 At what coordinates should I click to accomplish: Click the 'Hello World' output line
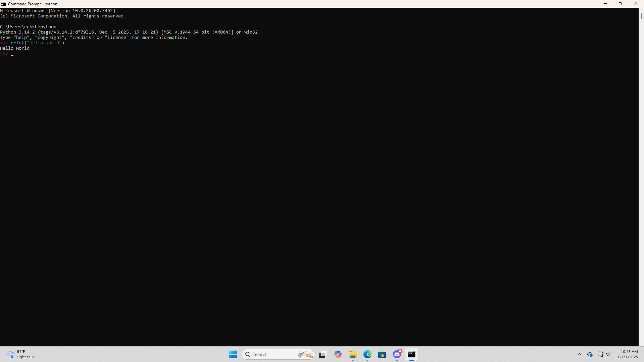(15, 48)
